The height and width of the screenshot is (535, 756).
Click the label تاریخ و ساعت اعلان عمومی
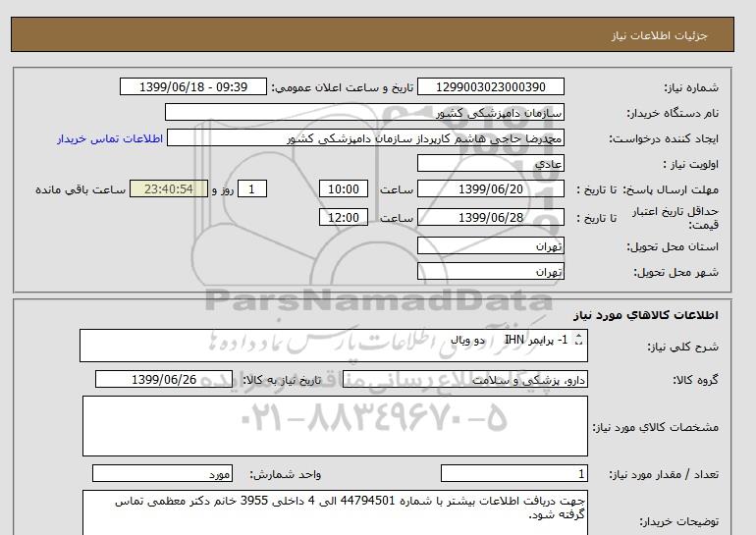point(343,87)
